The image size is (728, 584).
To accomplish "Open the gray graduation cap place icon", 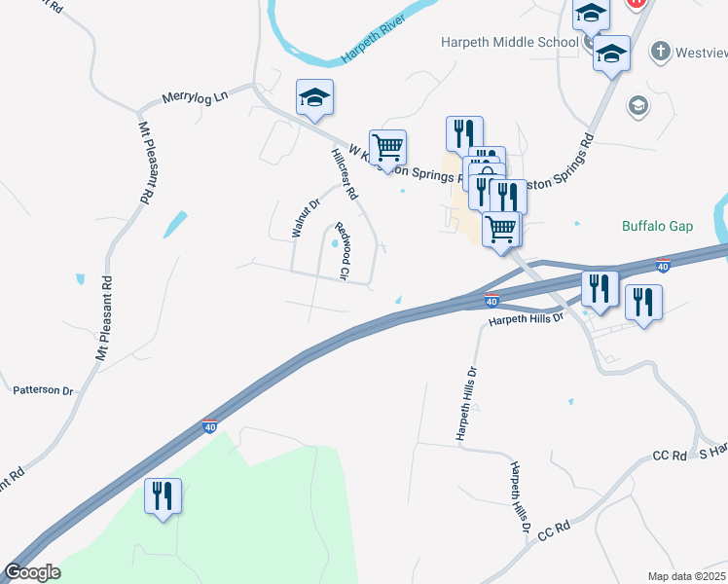I will click(638, 107).
